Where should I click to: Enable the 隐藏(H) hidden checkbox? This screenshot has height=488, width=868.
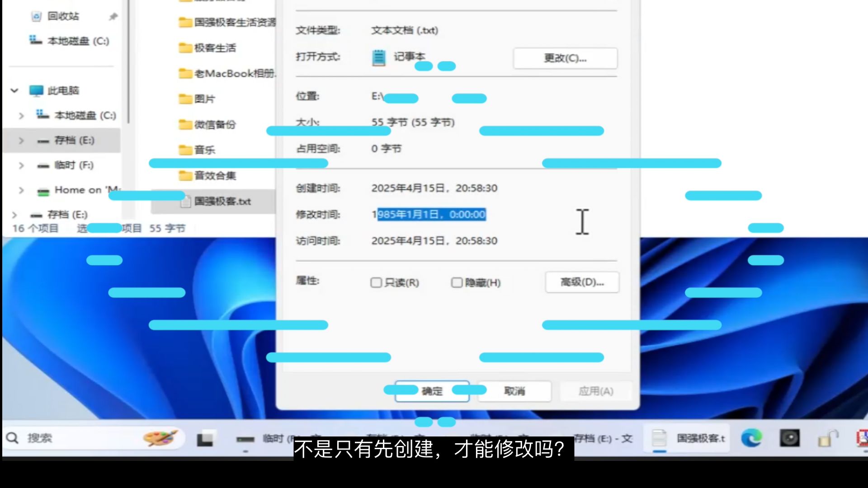pyautogui.click(x=457, y=282)
